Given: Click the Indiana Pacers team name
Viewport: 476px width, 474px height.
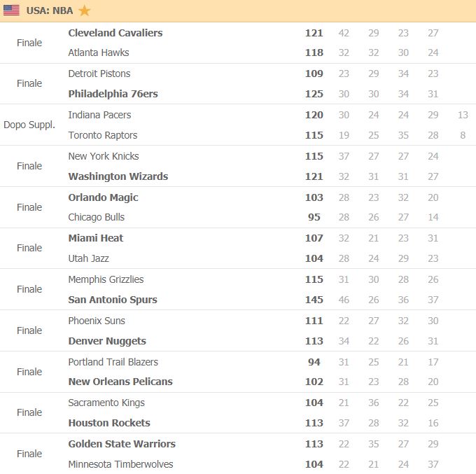Looking at the screenshot, I should (99, 115).
